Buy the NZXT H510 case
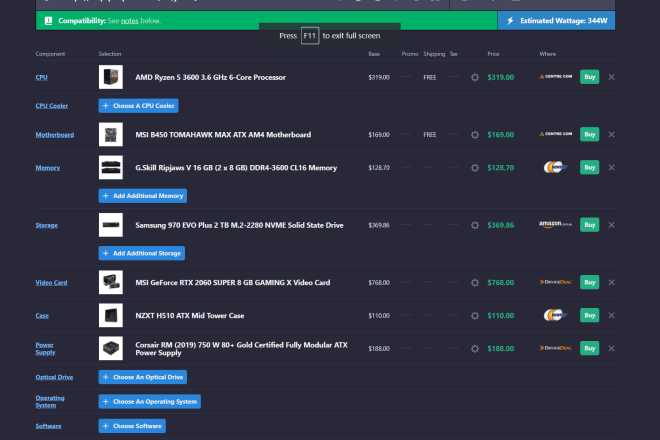This screenshot has height=440, width=660. pos(589,315)
